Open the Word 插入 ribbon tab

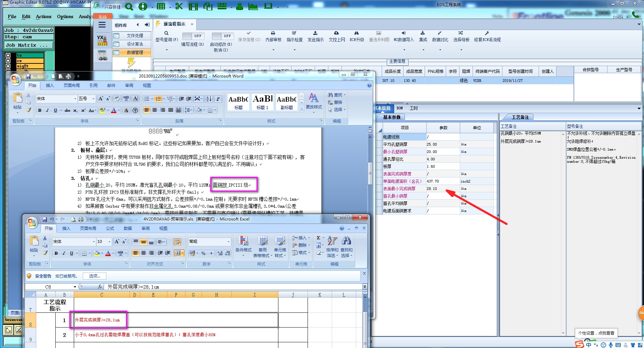point(50,86)
